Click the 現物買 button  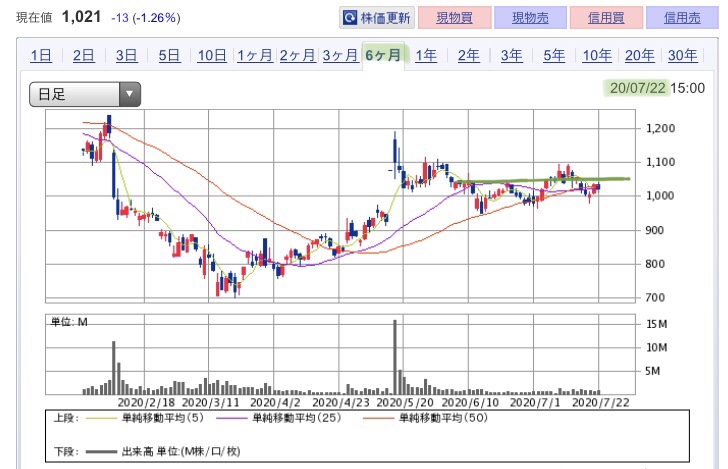[x=455, y=18]
